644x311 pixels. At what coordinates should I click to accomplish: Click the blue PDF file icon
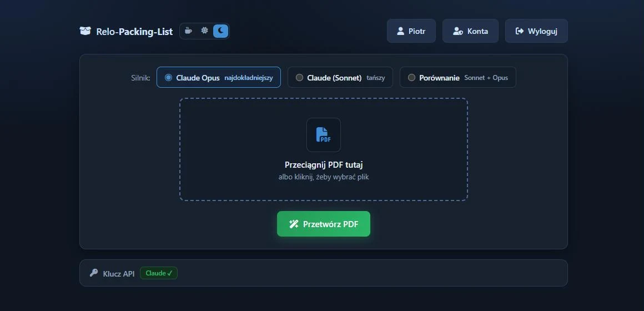click(x=323, y=135)
